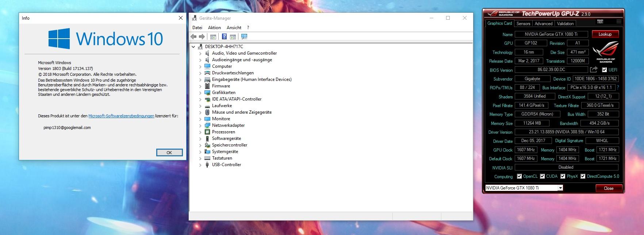
Task: Click the GPU Name field in GPU-Z
Action: [x=551, y=34]
